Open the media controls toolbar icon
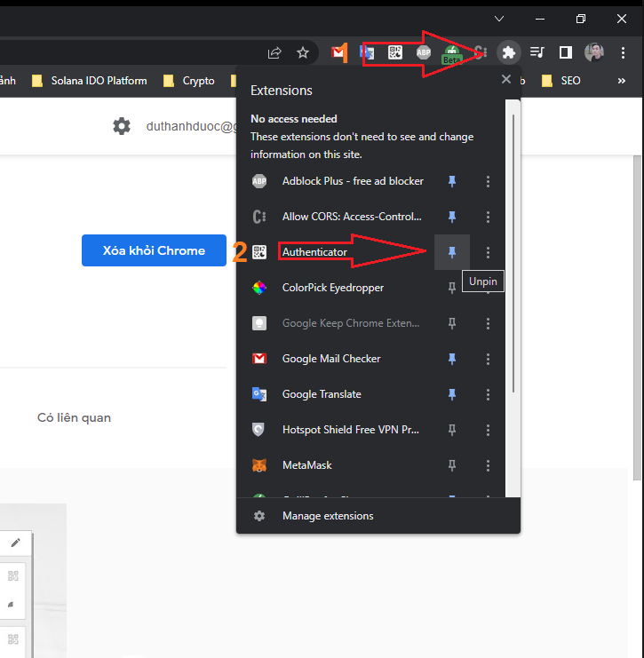The height and width of the screenshot is (658, 644). (537, 52)
